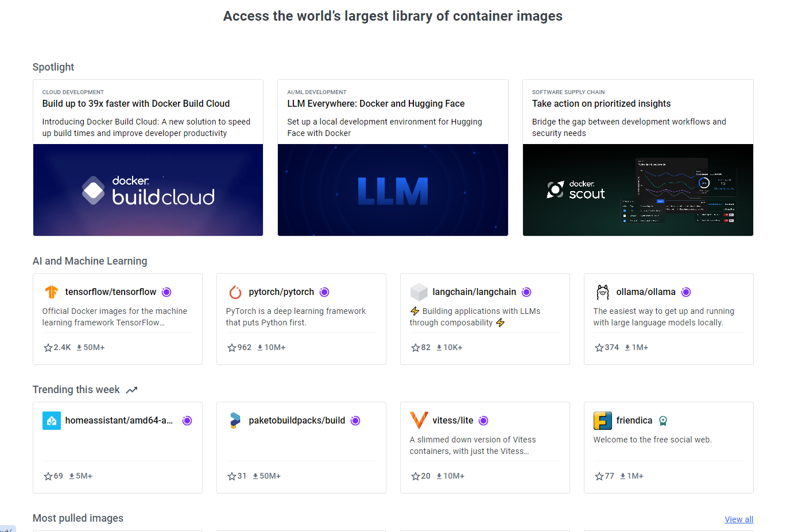Click the Vitess V logo icon
Image resolution: width=798 pixels, height=532 pixels.
coord(419,420)
